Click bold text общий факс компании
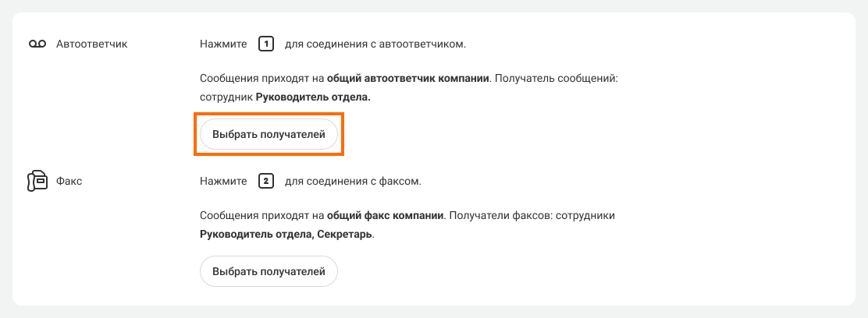The image size is (868, 318). click(385, 215)
